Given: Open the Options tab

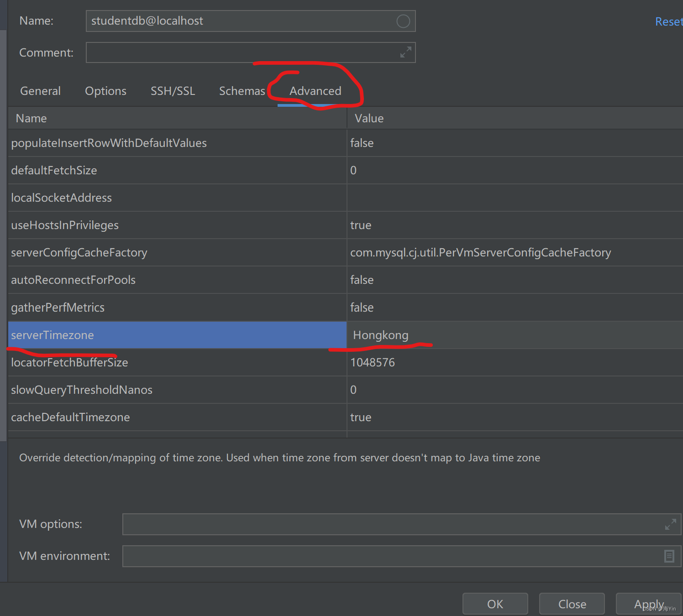Looking at the screenshot, I should (x=105, y=91).
